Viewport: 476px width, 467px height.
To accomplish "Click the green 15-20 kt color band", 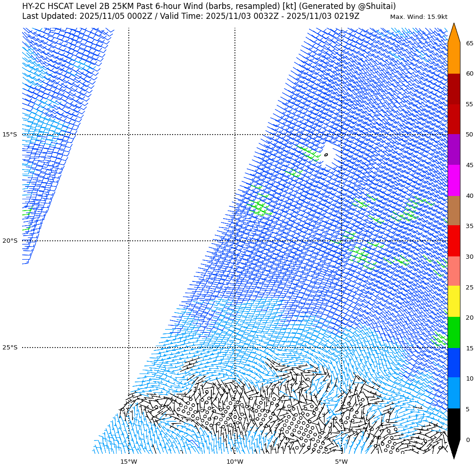I will tap(453, 332).
